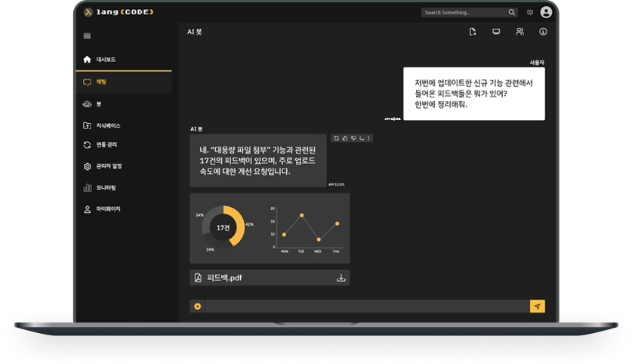Click the yellow plus attach button
The width and height of the screenshot is (632, 364).
click(198, 307)
